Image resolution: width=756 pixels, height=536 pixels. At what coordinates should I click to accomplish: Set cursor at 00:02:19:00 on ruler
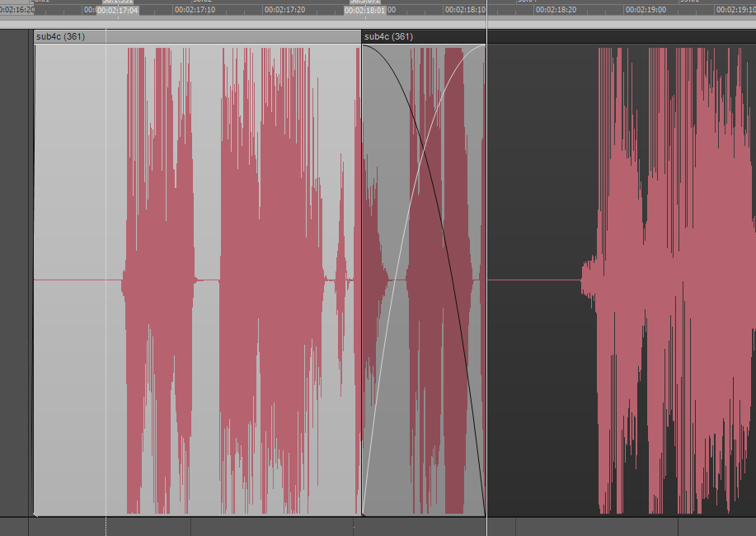click(x=646, y=11)
